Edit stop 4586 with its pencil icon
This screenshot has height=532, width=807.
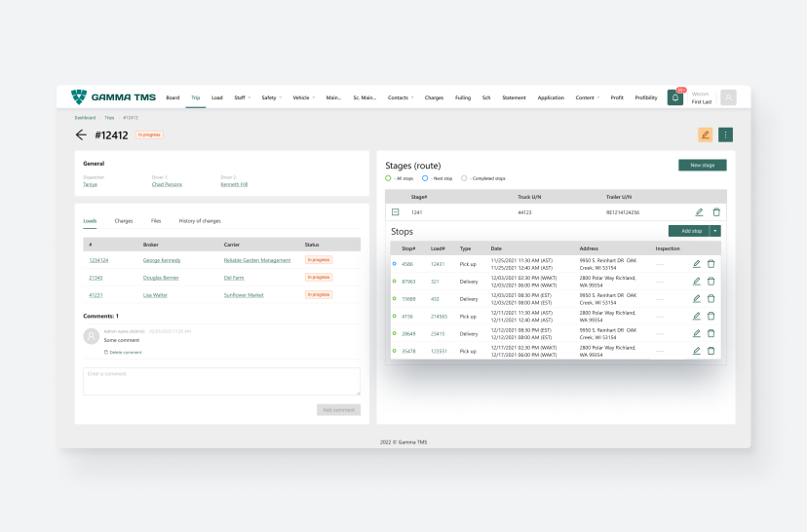click(696, 264)
